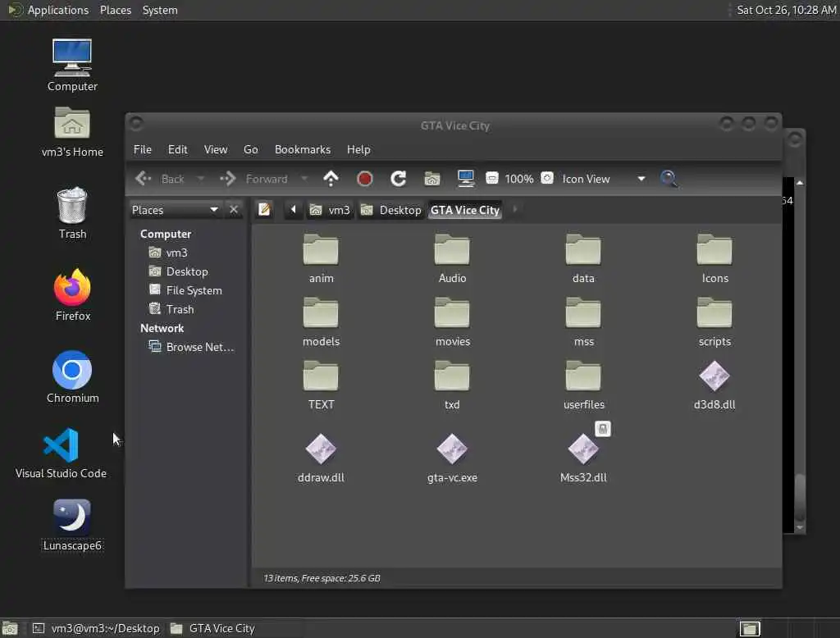This screenshot has height=638, width=840.
Task: Open the Help menu
Action: click(x=358, y=149)
